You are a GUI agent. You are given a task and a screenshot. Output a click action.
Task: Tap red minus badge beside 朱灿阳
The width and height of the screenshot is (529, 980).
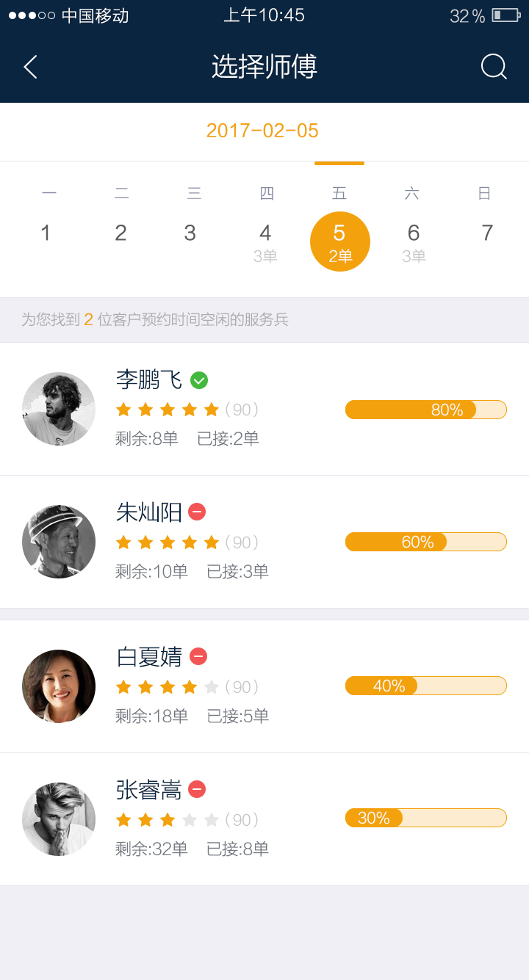coord(197,512)
